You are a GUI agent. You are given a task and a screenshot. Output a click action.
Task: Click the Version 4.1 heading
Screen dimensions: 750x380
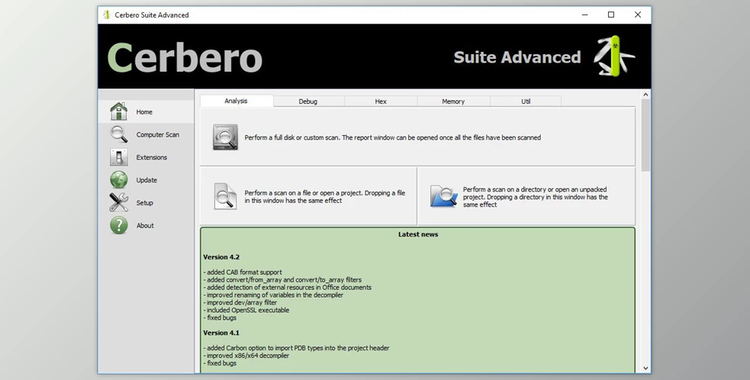point(221,333)
